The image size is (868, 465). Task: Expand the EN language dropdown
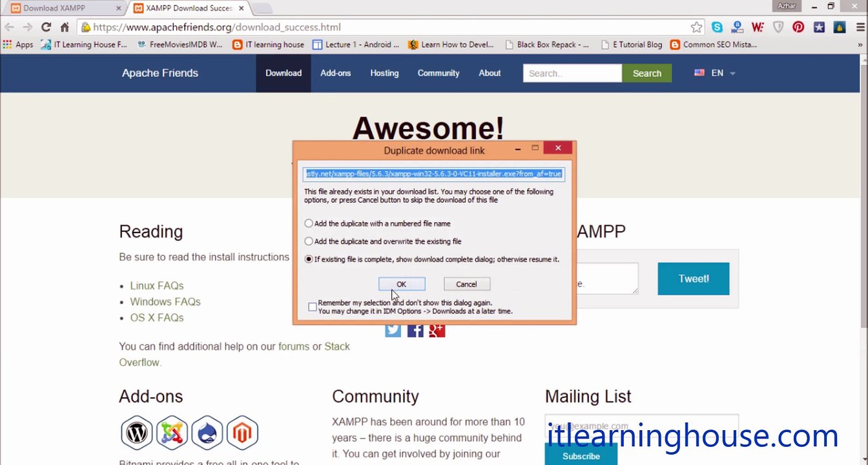pyautogui.click(x=715, y=73)
